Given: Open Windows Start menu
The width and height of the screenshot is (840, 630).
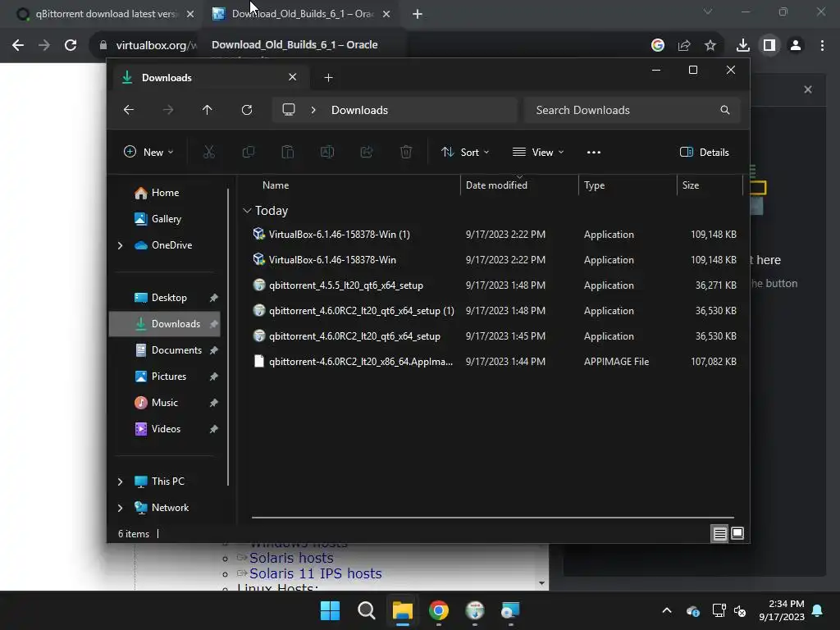Looking at the screenshot, I should click(330, 610).
